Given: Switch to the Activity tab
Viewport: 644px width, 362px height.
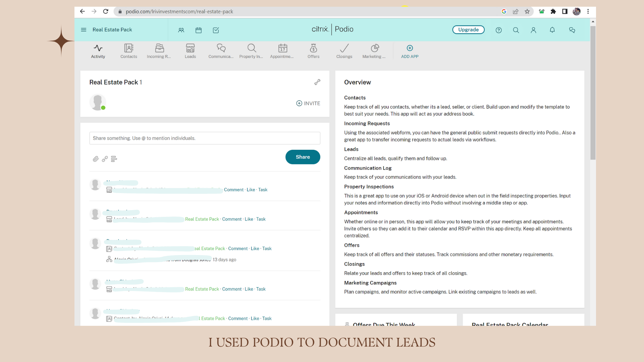Looking at the screenshot, I should click(98, 51).
